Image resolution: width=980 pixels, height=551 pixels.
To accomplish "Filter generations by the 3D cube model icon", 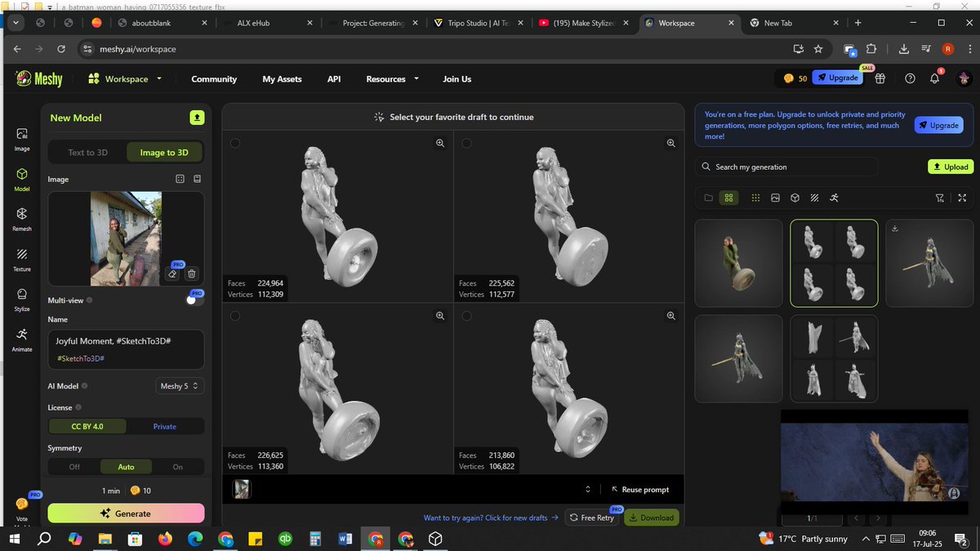I will coord(793,198).
